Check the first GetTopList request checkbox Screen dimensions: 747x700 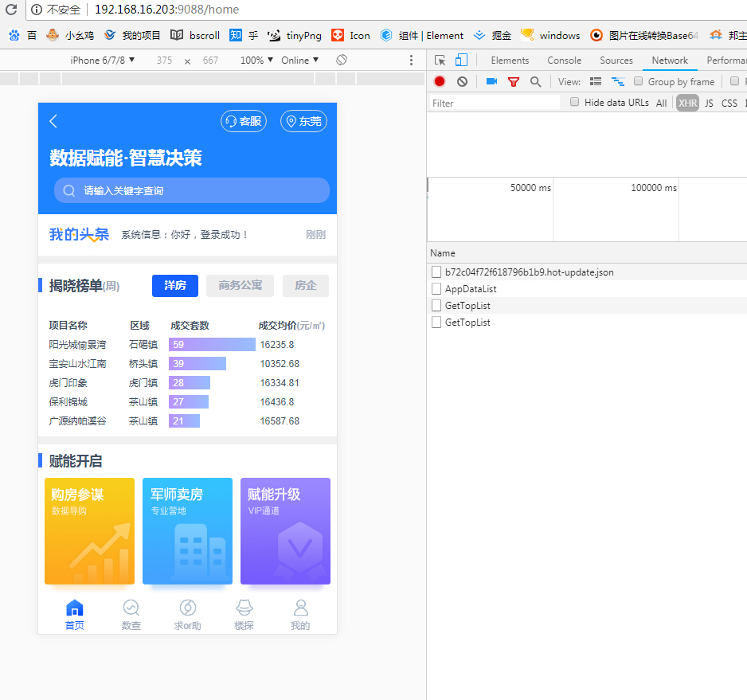click(436, 306)
